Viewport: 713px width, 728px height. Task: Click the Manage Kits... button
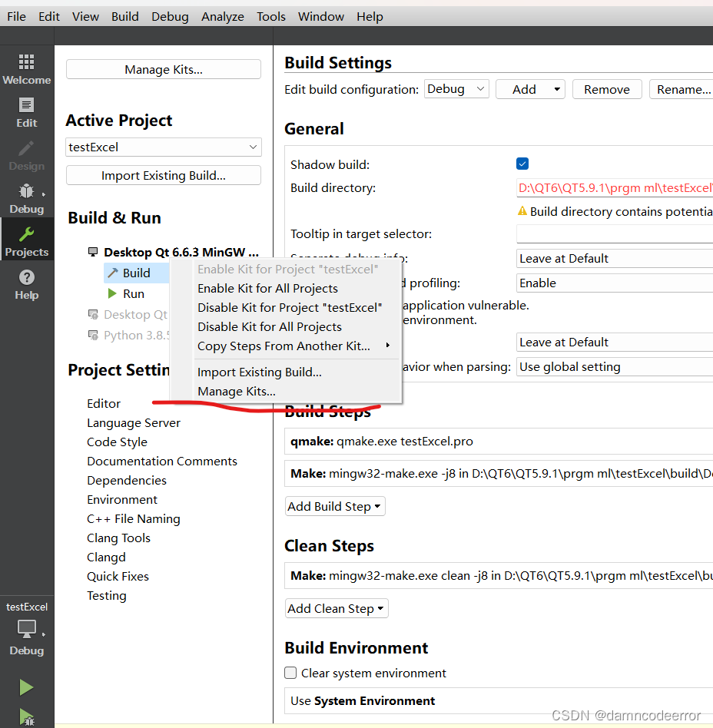tap(164, 69)
